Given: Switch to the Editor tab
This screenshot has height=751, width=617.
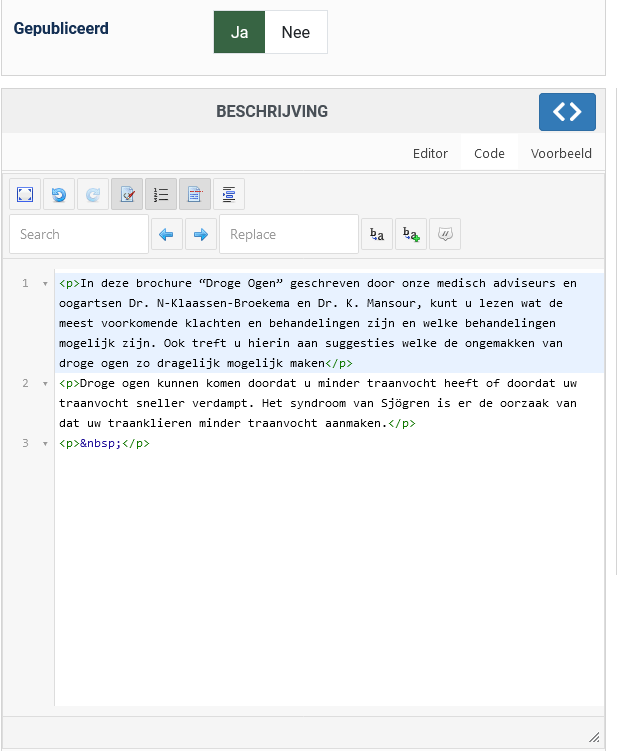Looking at the screenshot, I should 430,153.
